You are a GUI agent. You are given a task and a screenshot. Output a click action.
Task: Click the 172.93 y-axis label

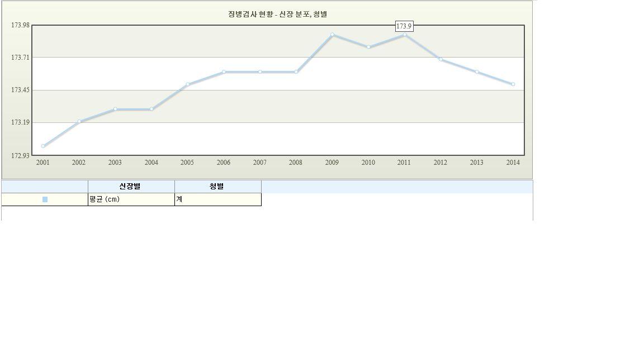(20, 155)
